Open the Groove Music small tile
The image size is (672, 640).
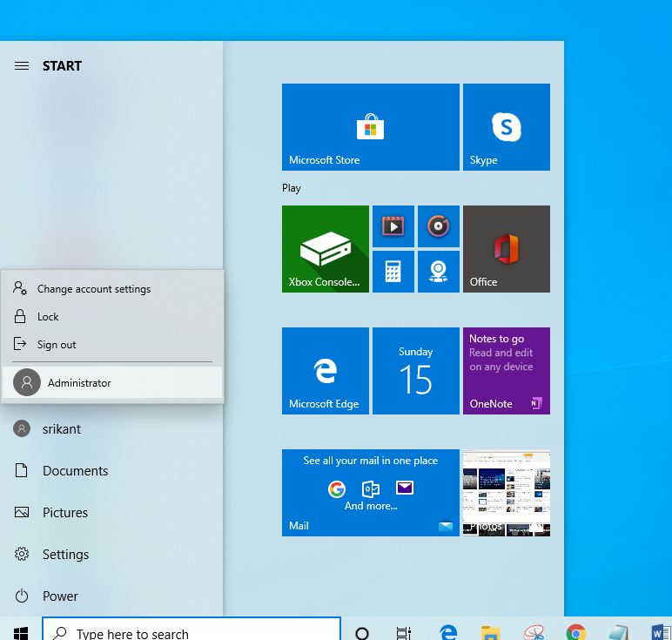(439, 226)
